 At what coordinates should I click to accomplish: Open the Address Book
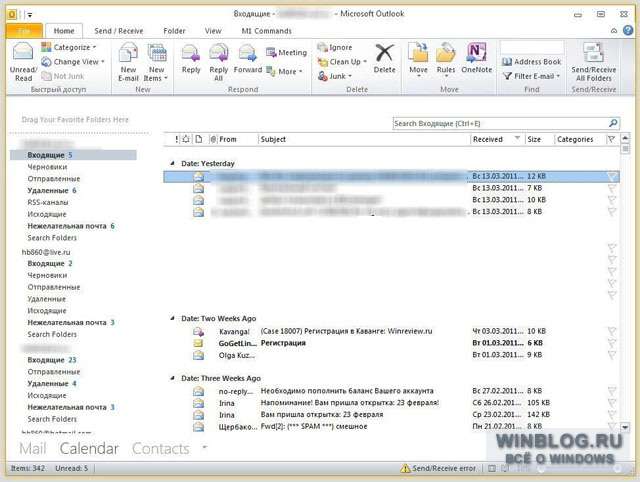click(x=531, y=62)
